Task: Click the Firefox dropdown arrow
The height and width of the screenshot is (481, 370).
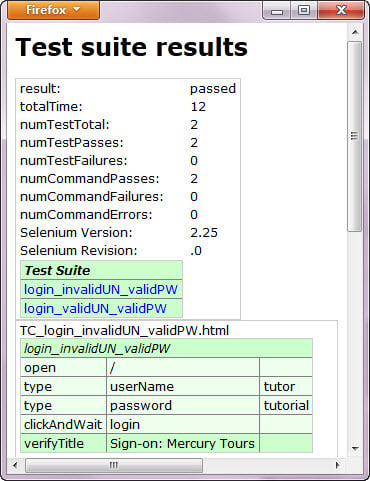Action: pos(77,9)
